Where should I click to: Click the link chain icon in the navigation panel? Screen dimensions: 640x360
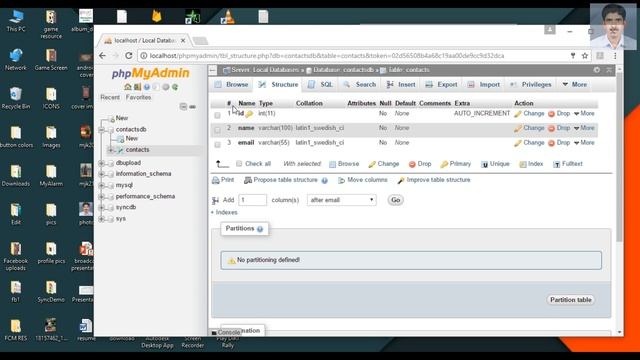point(193,107)
